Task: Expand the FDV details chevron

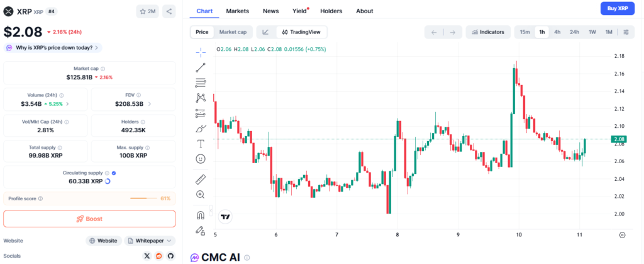Action: (150, 104)
